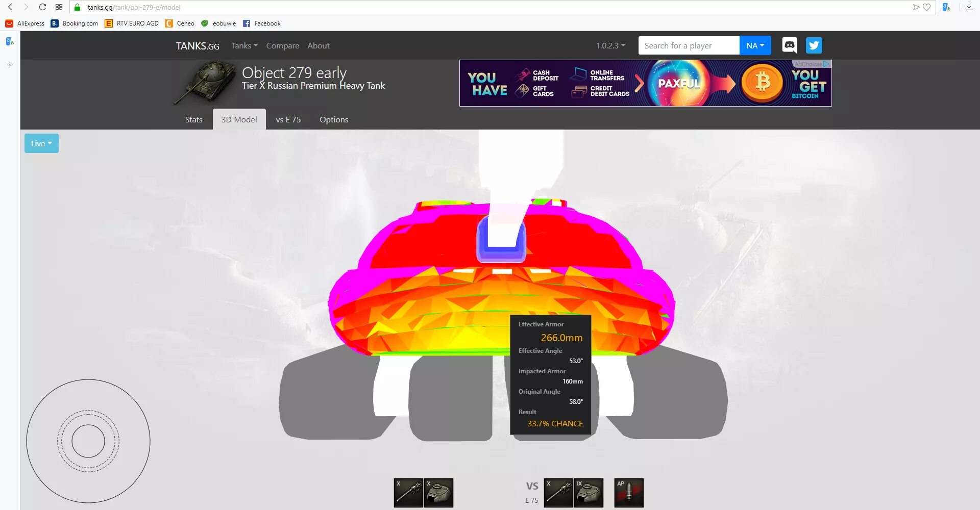Open the Compare page
980x510 pixels.
pyautogui.click(x=282, y=45)
